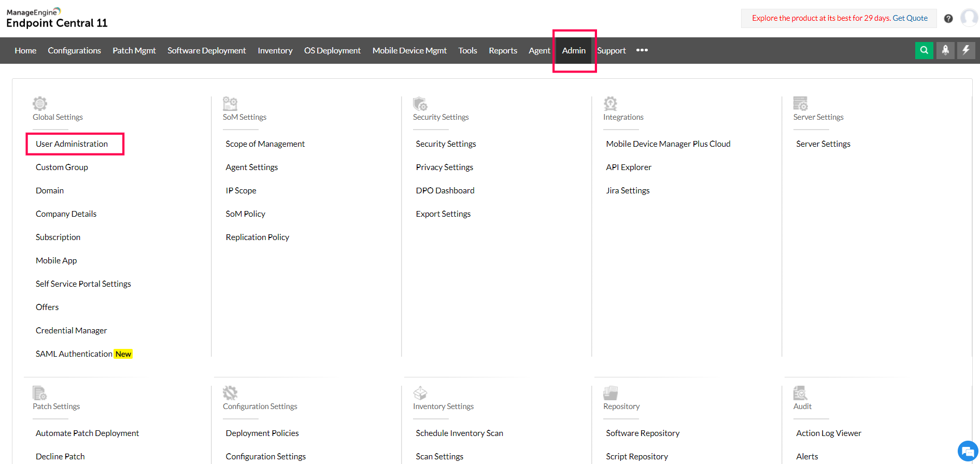The height and width of the screenshot is (464, 980).
Task: Open Company Details
Action: (66, 214)
